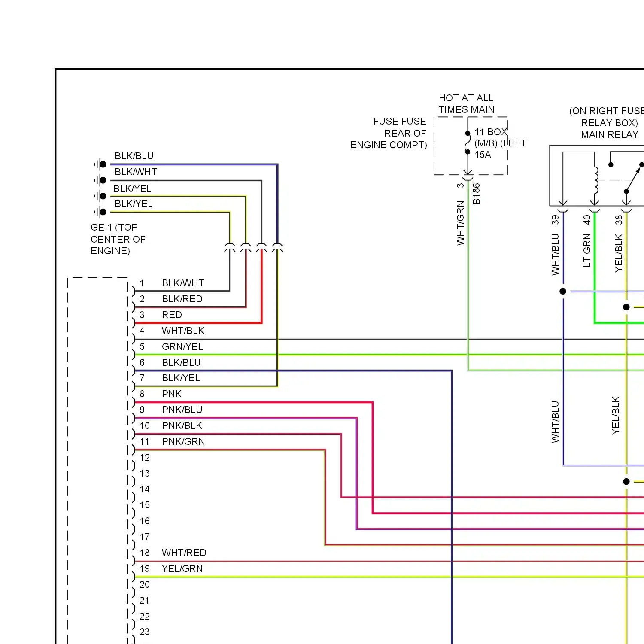Image resolution: width=644 pixels, height=644 pixels.
Task: Click the BLK/BLU ground symbol
Action: tap(100, 164)
